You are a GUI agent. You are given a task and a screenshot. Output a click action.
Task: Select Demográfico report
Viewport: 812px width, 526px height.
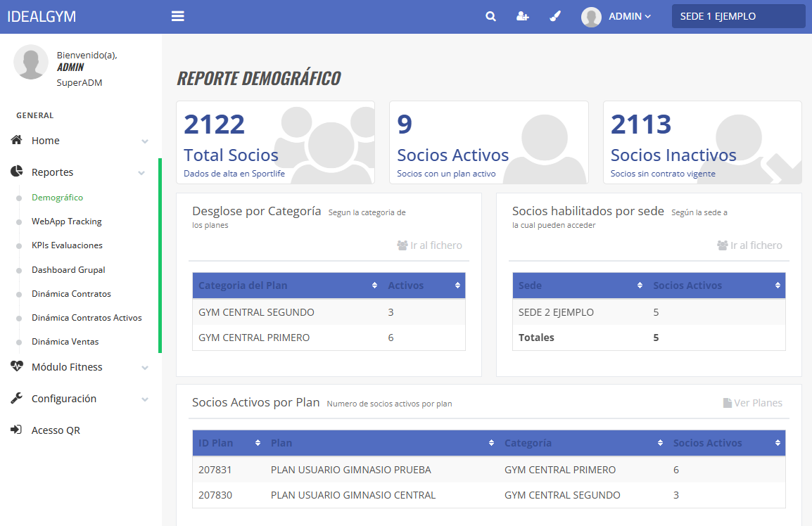[x=57, y=197]
